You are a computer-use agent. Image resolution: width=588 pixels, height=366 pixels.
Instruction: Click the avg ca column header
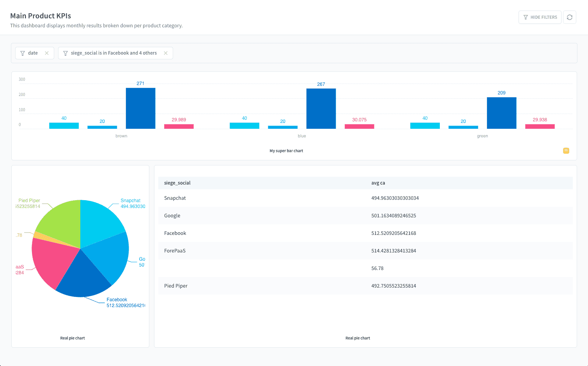point(378,183)
